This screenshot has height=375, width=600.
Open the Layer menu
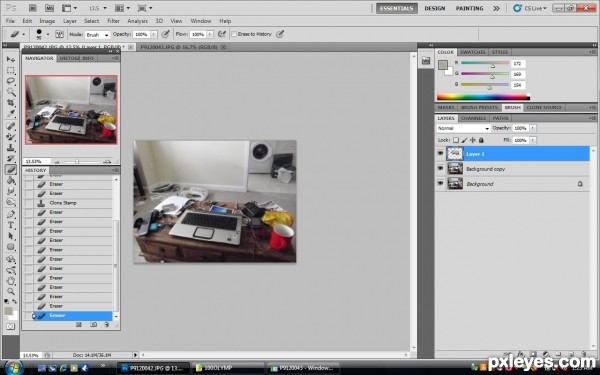click(70, 21)
